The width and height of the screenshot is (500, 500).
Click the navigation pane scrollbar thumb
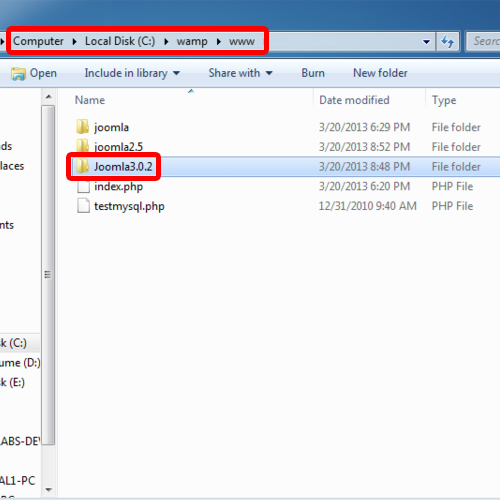click(49, 275)
